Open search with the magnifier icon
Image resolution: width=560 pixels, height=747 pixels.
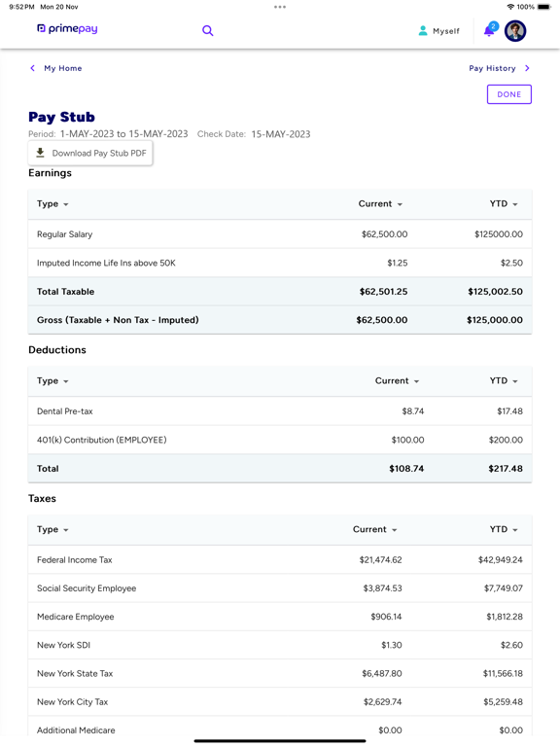[208, 30]
